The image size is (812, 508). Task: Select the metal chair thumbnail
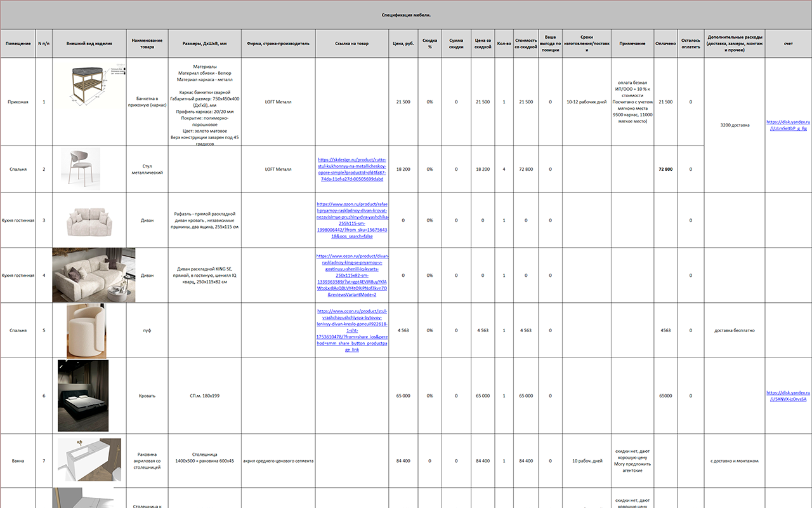point(81,167)
